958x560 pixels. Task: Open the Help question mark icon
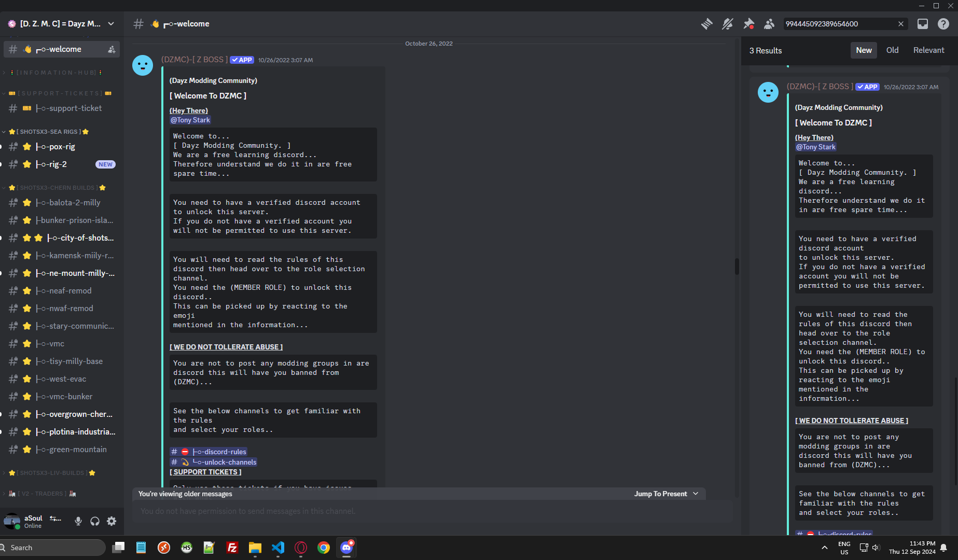943,24
